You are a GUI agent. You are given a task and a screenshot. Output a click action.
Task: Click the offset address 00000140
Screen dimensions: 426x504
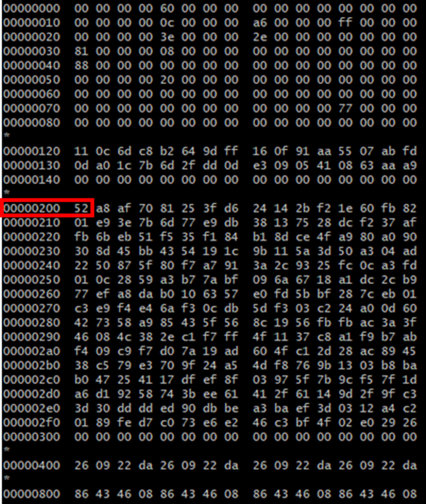pos(32,180)
